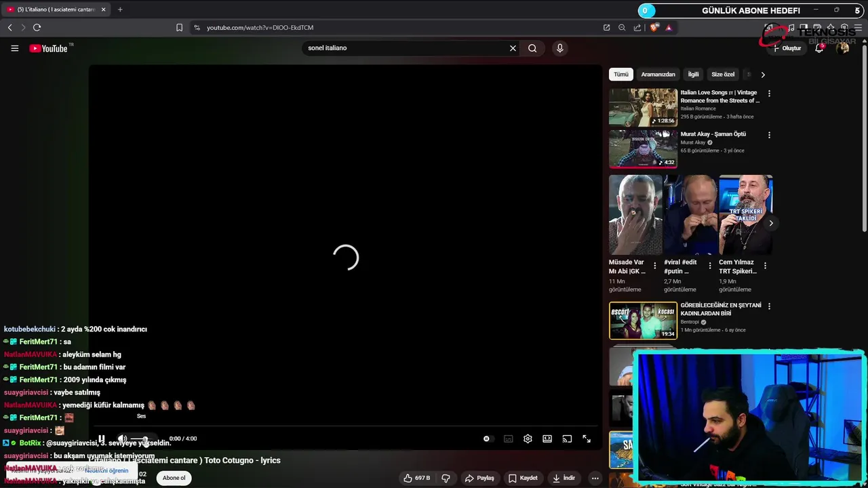
Task: Click into the YouTube search field
Action: (x=407, y=48)
